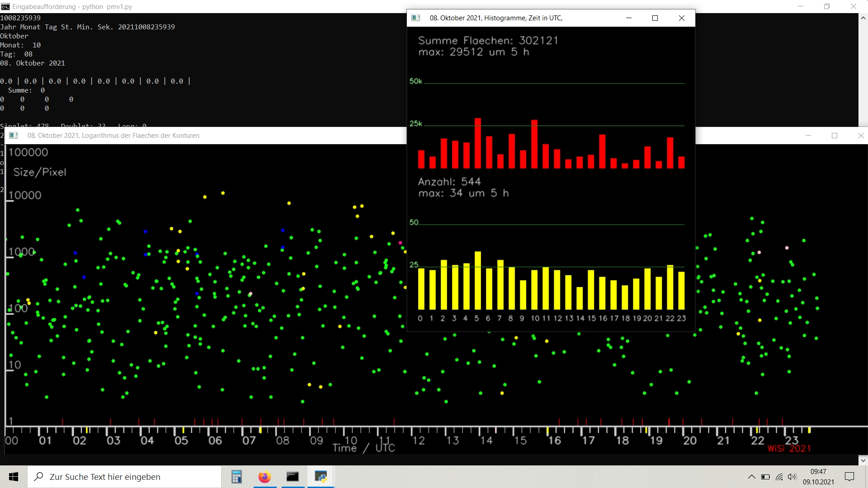Close the Logarithmus der Flaechen window
Screen dimensions: 868x488
point(861,135)
